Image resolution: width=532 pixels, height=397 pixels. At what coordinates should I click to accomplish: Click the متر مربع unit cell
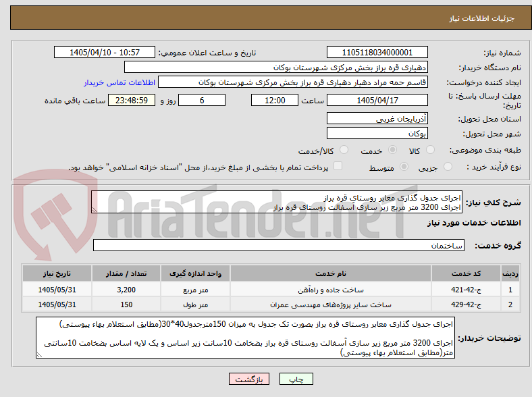click(195, 290)
